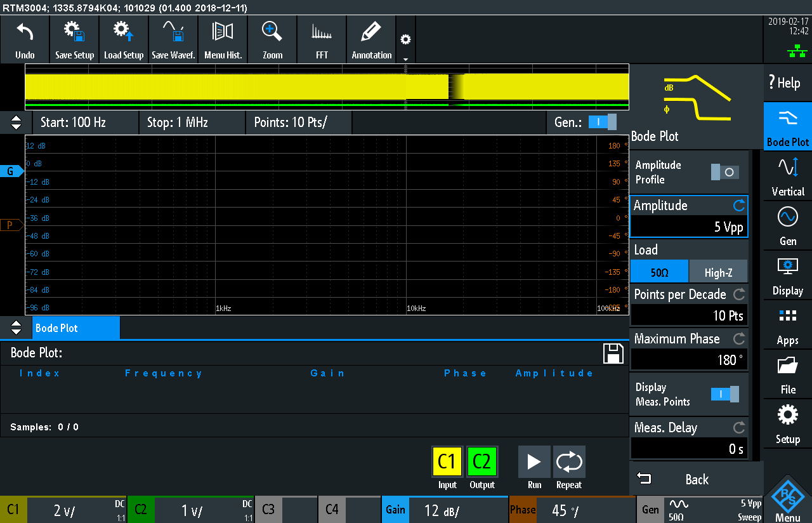Open the Vertical settings in the sidebar
This screenshot has width=812, height=523.
(788, 176)
